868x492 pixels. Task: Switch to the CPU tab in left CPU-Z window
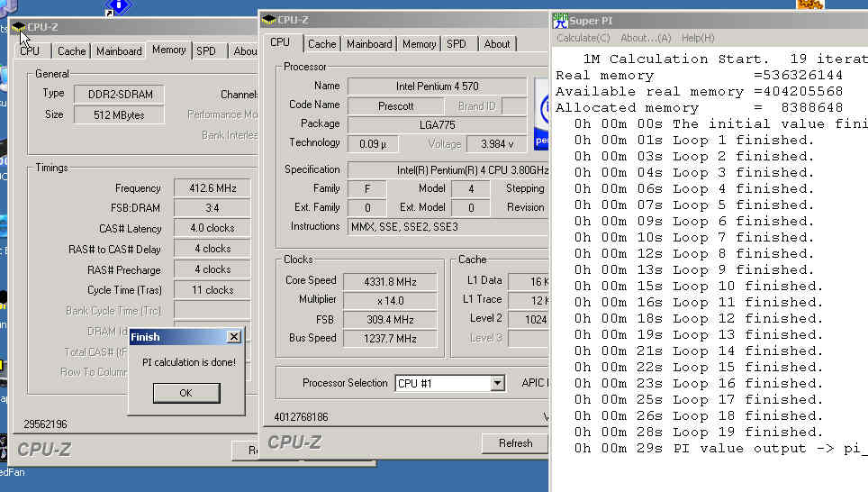(30, 51)
